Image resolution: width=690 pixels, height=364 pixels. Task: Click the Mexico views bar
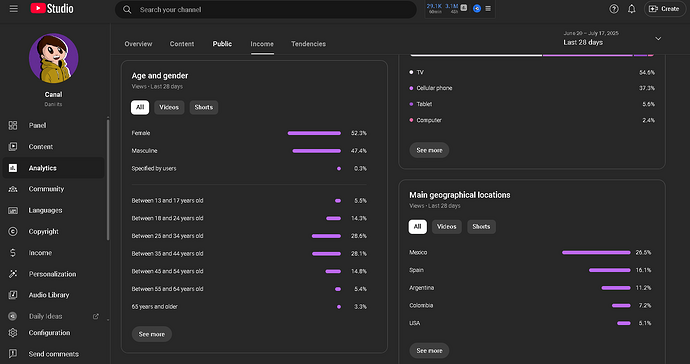pyautogui.click(x=596, y=253)
